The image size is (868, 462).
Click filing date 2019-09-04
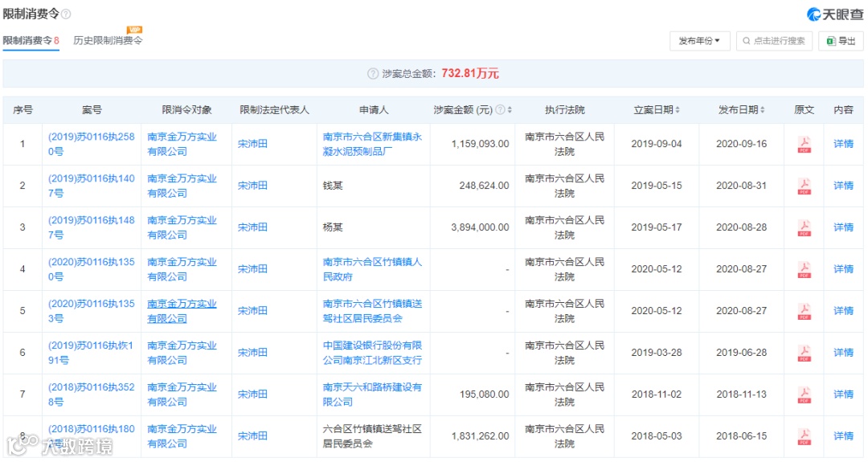click(x=657, y=144)
